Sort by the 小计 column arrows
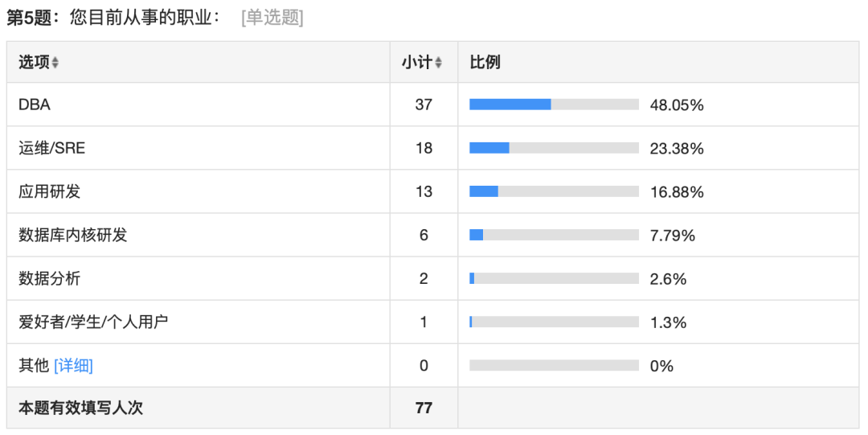The image size is (868, 435). pos(438,63)
